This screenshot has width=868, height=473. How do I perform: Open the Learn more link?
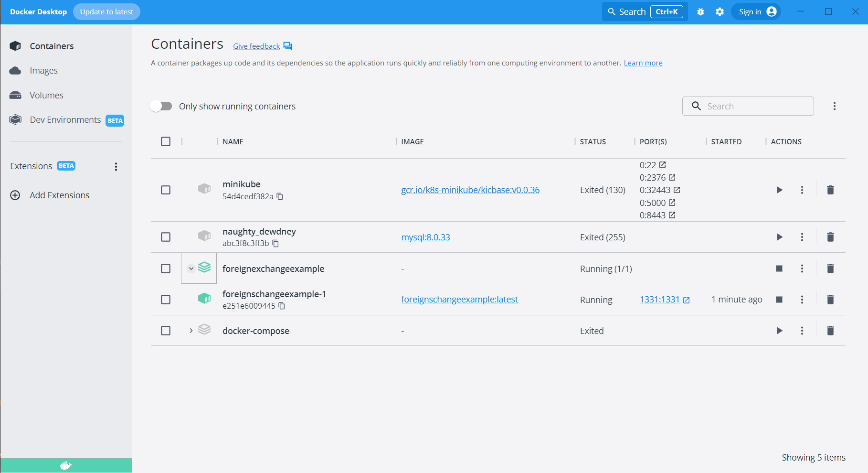point(643,63)
